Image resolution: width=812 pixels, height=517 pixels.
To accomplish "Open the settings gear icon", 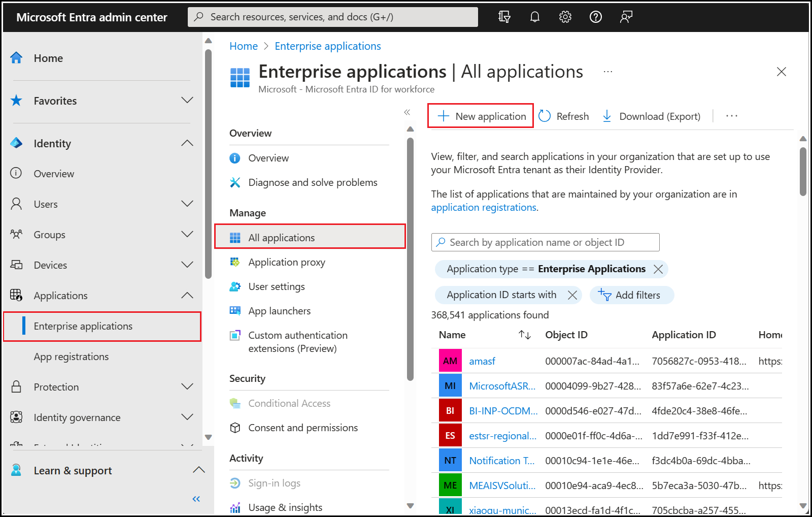I will coord(565,17).
